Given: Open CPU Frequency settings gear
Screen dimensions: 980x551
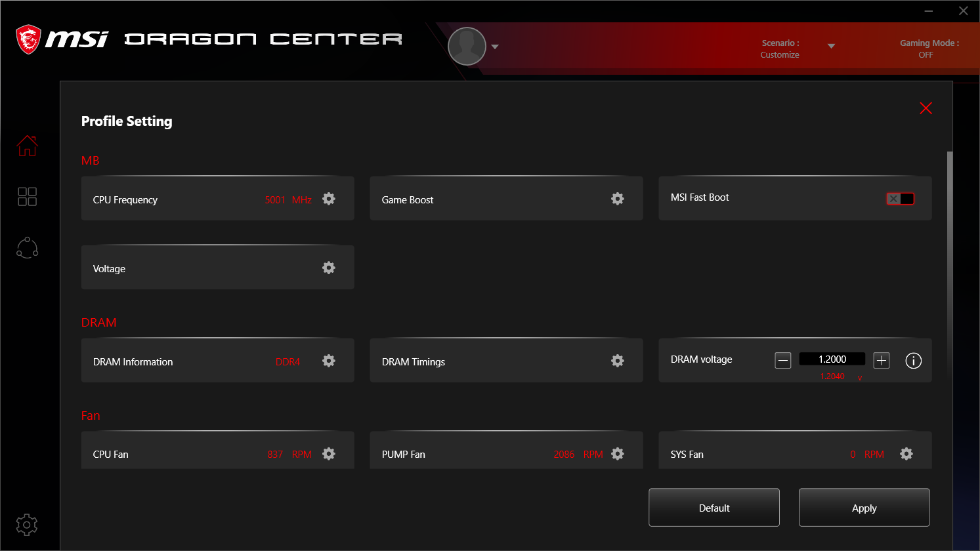Looking at the screenshot, I should coord(329,199).
